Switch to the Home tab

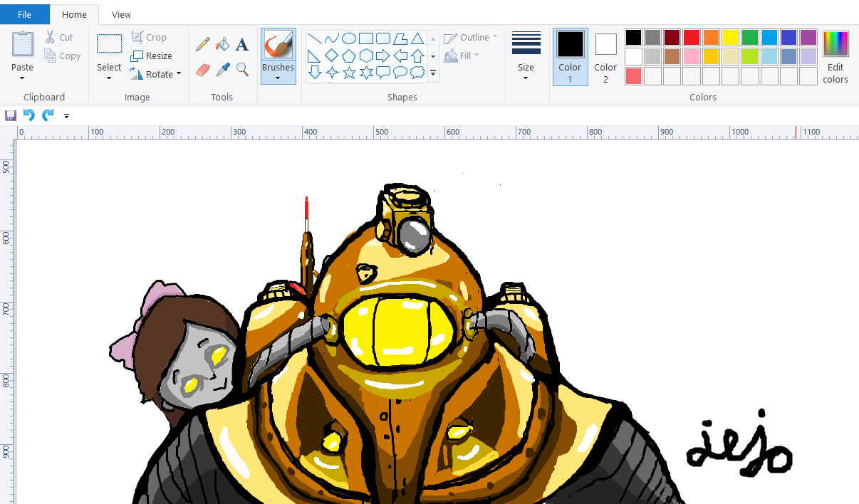(x=74, y=14)
